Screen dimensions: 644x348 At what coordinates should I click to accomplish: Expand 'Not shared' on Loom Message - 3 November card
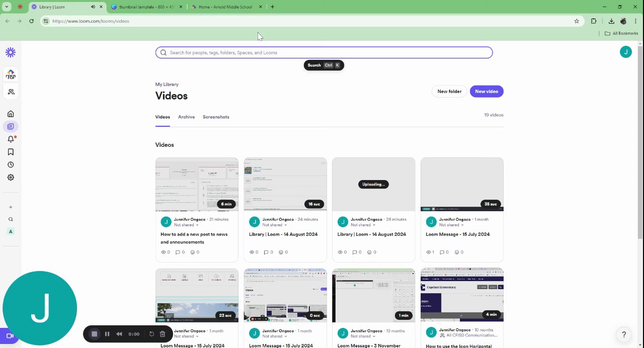pyautogui.click(x=363, y=336)
